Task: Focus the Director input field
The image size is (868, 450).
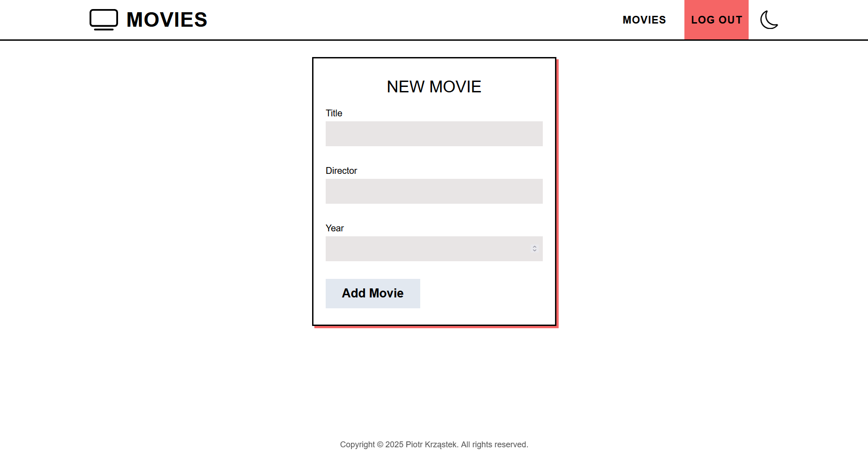Action: 433,191
